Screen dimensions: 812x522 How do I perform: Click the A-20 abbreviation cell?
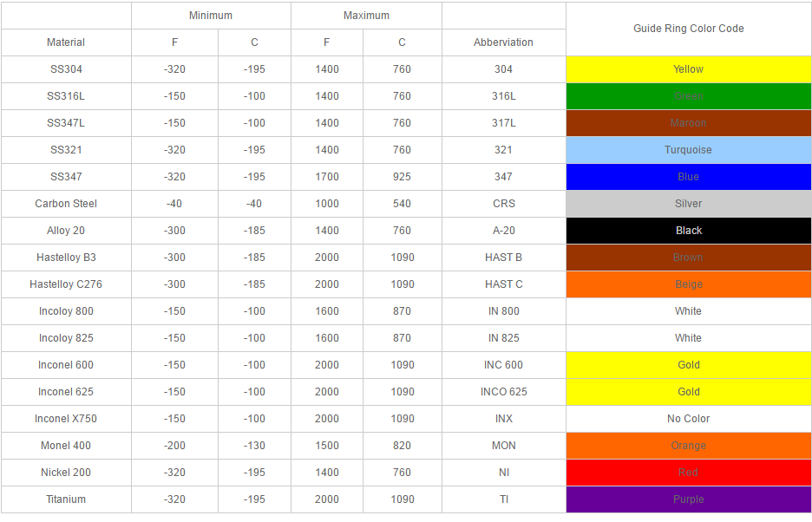[503, 231]
